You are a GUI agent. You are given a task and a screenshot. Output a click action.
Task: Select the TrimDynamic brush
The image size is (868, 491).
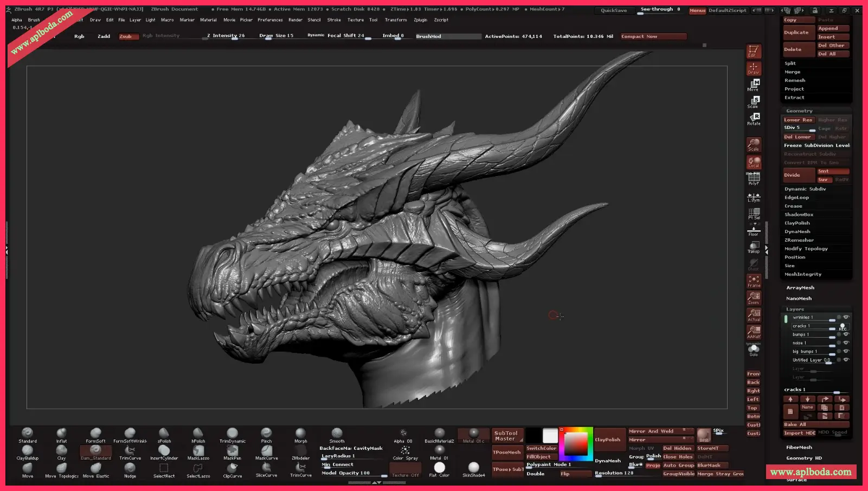click(232, 434)
